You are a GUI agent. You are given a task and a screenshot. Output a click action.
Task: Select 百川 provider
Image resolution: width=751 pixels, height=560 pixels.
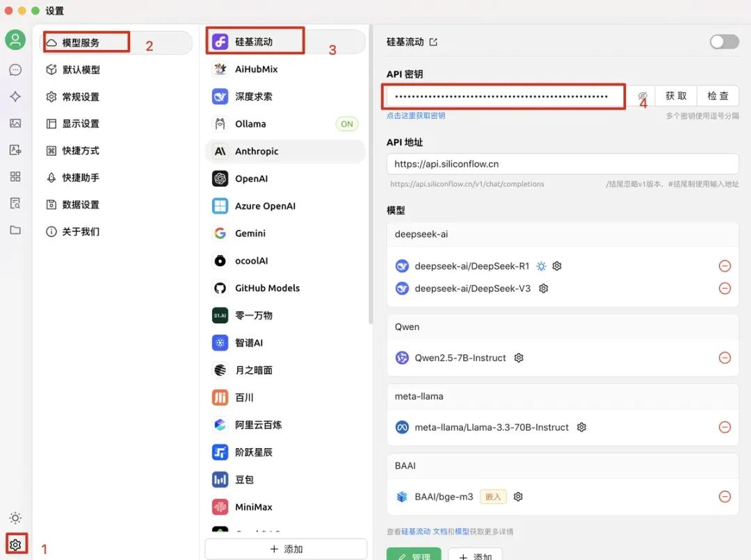(x=286, y=397)
